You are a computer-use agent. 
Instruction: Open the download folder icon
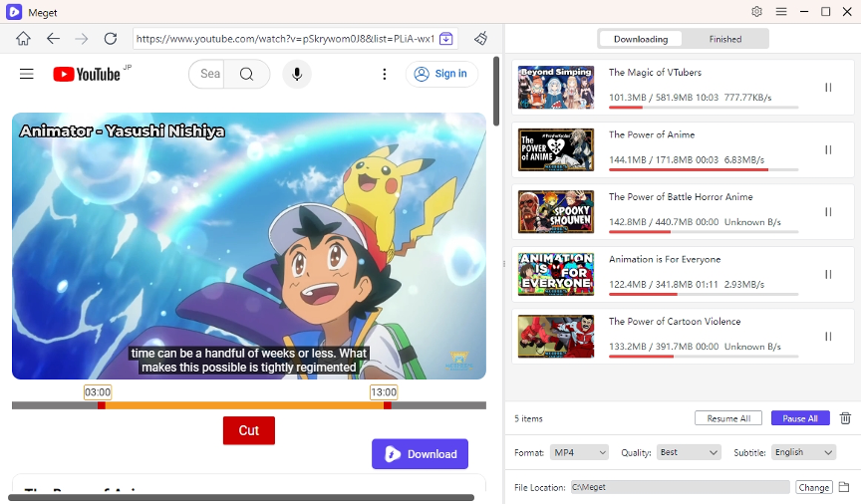click(x=844, y=487)
